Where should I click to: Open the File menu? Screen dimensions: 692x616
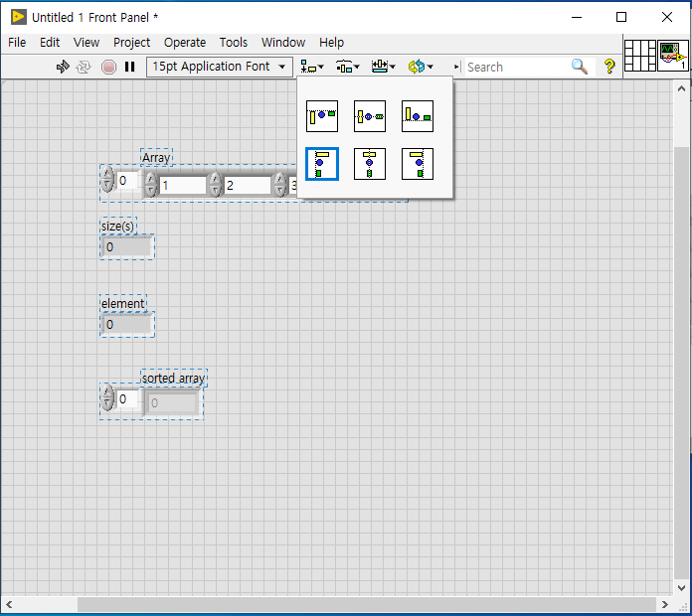[x=17, y=43]
